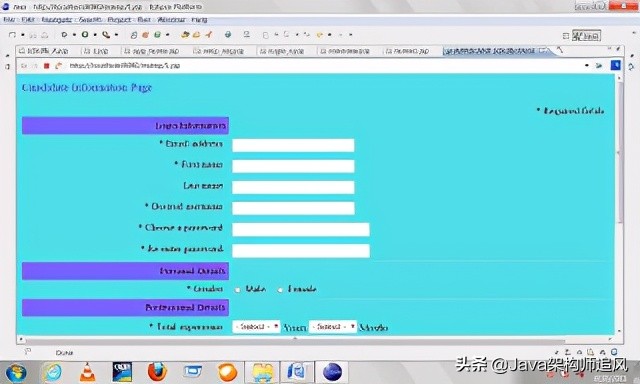
Task: Open the Edit menu
Action: coord(28,20)
